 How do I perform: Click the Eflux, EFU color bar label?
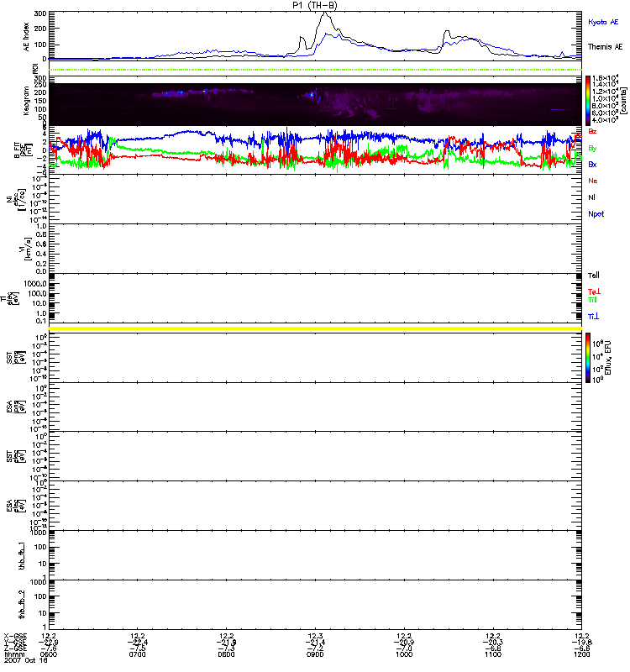(608, 358)
